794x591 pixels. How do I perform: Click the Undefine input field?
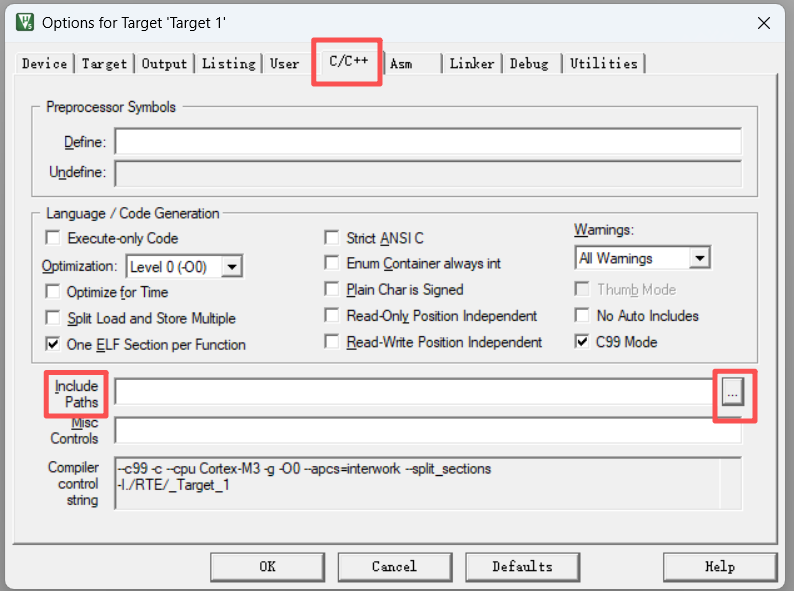(x=428, y=173)
